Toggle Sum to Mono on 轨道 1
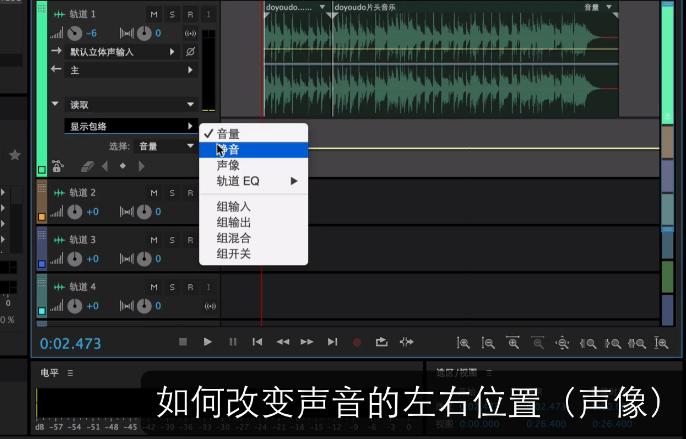The height and width of the screenshot is (439, 686). [190, 33]
